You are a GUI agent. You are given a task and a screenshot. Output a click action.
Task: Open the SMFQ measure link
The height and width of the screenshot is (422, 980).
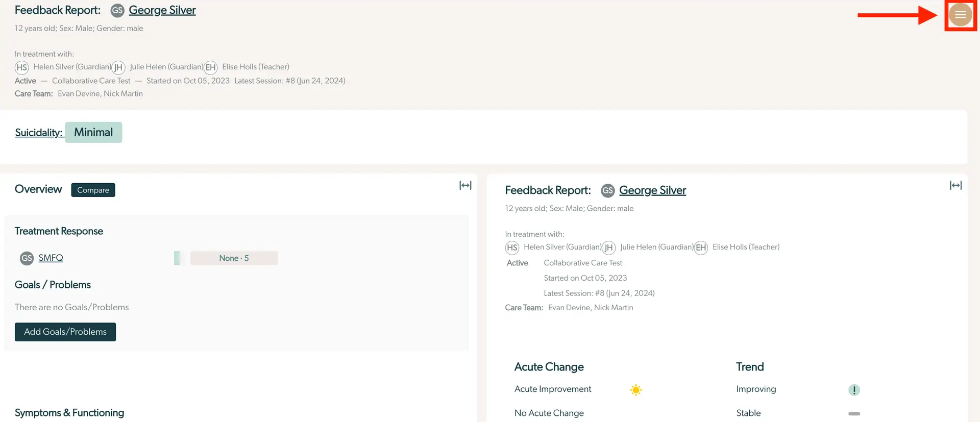tap(51, 258)
